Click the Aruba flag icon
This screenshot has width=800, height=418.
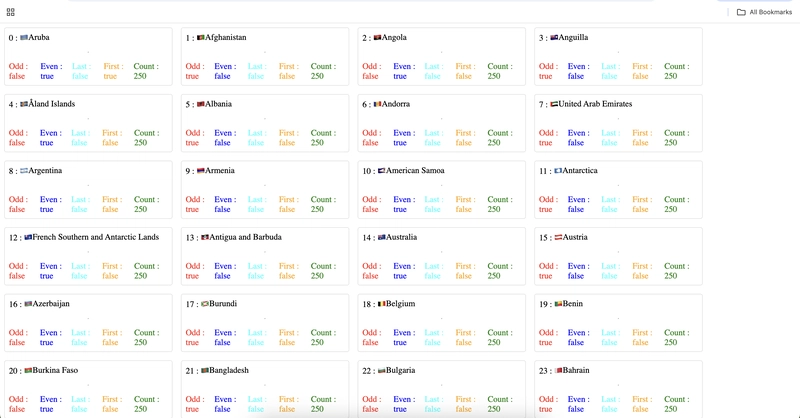(24, 37)
